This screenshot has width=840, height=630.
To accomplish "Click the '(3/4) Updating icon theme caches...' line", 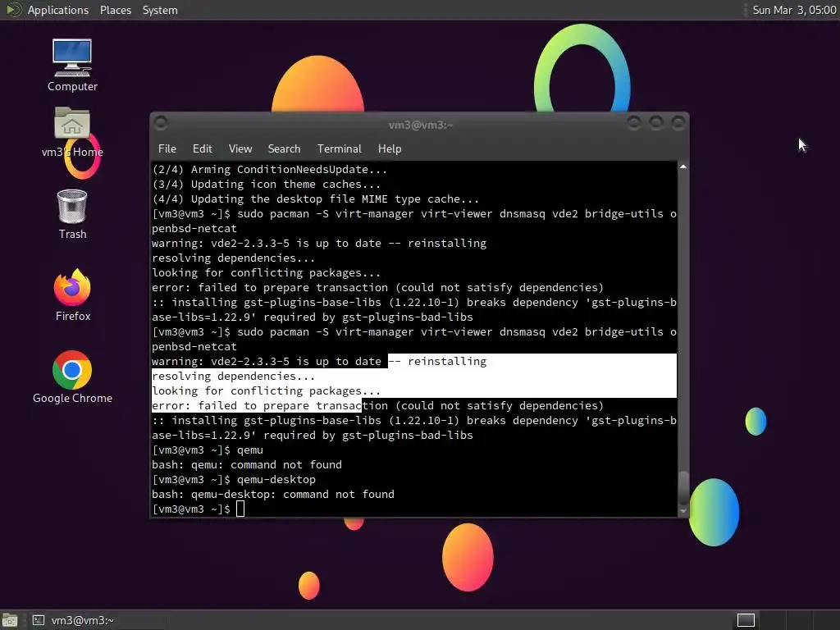I will click(x=266, y=185).
